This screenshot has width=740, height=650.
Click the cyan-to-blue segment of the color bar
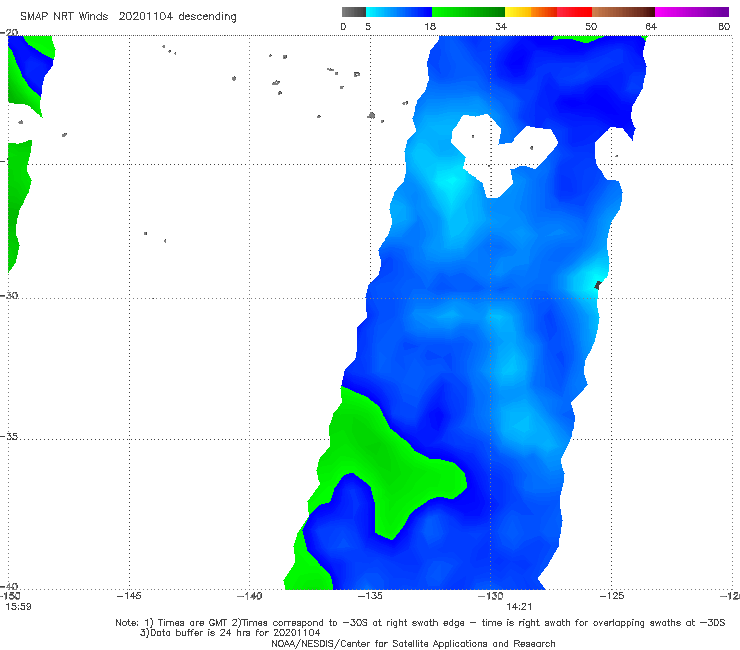399,12
